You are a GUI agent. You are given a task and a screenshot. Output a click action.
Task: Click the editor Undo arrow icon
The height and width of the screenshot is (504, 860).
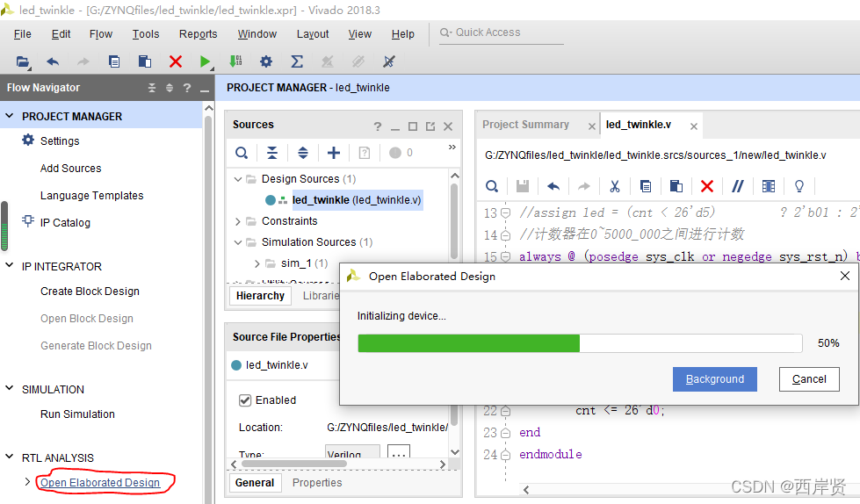[x=553, y=186]
